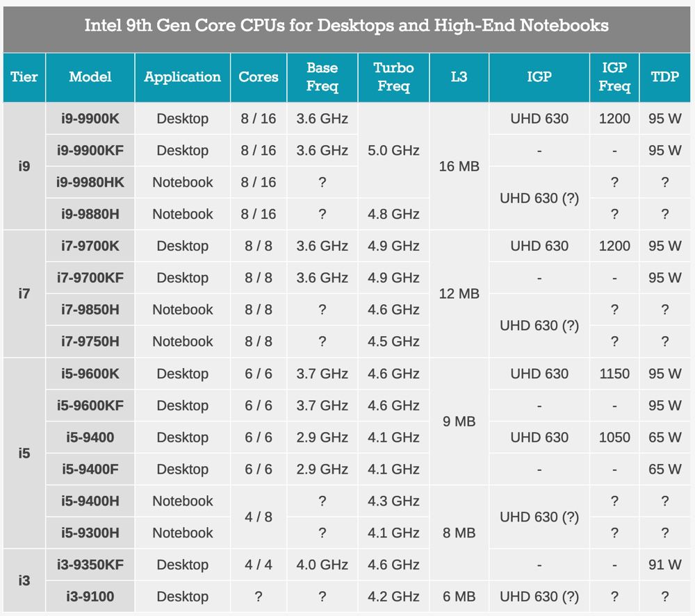Viewport: 695px width, 616px height.
Task: Select the '5.0 GHz' turbo frequency cell
Action: tap(393, 151)
